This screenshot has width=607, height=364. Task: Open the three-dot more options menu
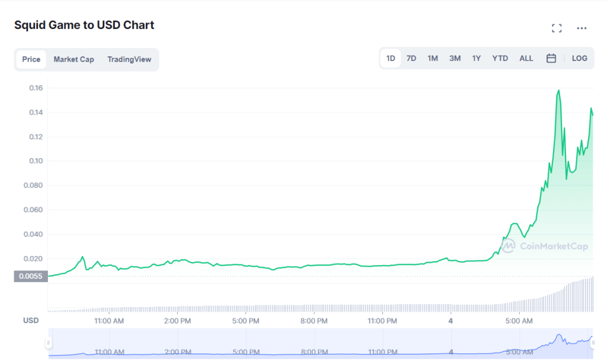click(x=582, y=28)
